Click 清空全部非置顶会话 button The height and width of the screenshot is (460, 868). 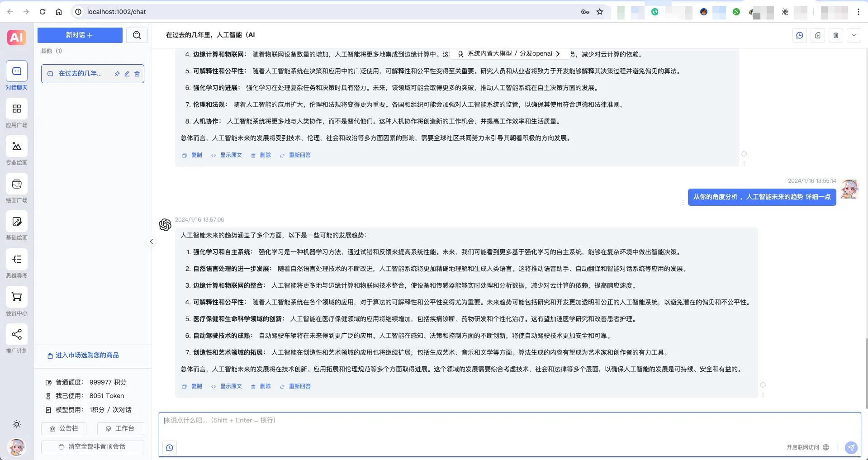coord(93,446)
